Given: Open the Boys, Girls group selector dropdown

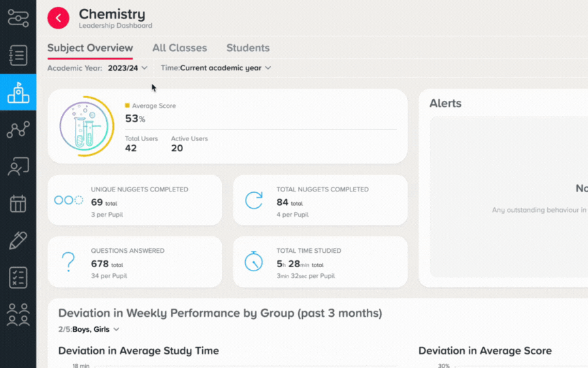Looking at the screenshot, I should (96, 329).
